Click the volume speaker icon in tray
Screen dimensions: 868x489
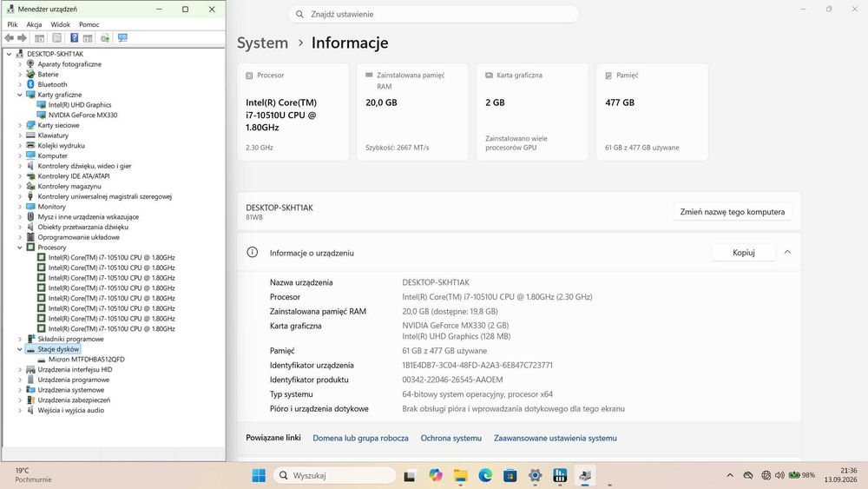point(779,475)
